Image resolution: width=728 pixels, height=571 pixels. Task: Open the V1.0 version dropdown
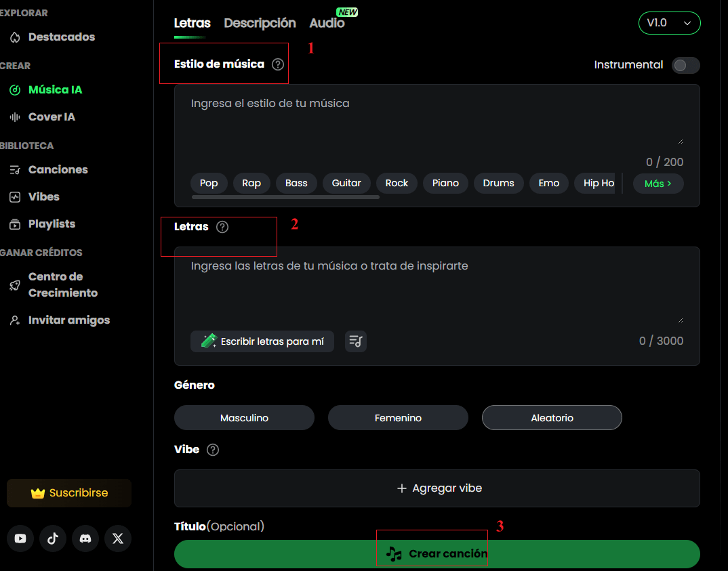tap(669, 22)
